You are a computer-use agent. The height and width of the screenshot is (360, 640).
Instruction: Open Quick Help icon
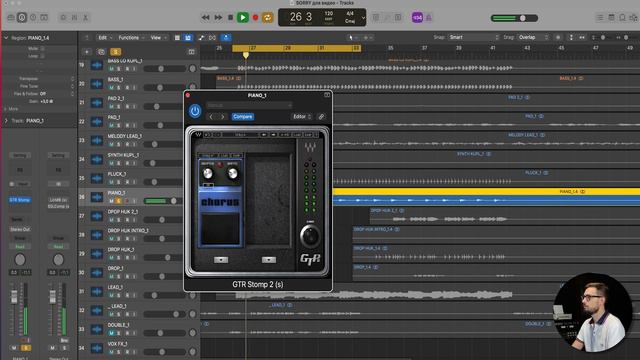tap(33, 18)
